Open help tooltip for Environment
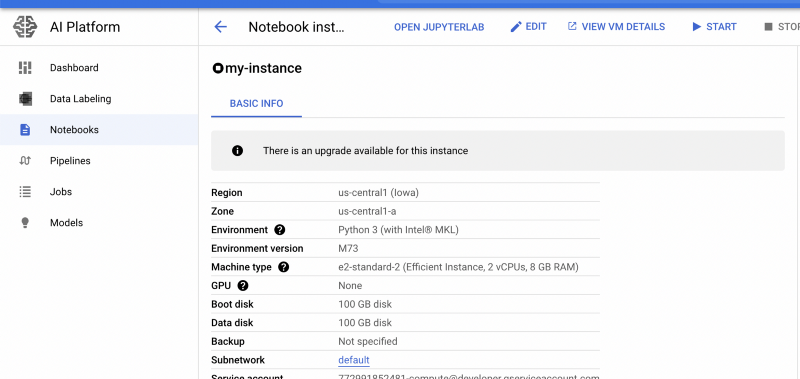The image size is (800, 379). [280, 230]
